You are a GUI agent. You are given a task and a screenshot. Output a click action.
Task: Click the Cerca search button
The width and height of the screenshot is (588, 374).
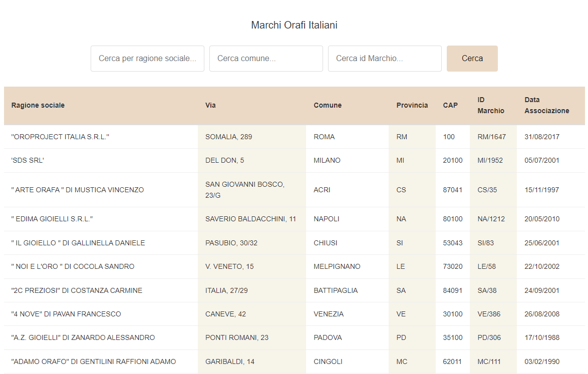click(x=472, y=59)
